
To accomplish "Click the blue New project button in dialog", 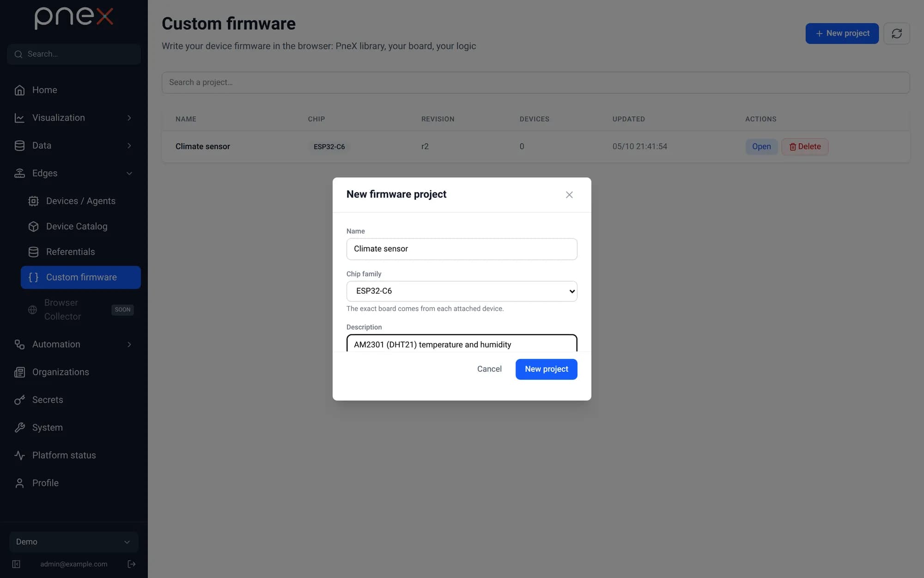I will (546, 369).
